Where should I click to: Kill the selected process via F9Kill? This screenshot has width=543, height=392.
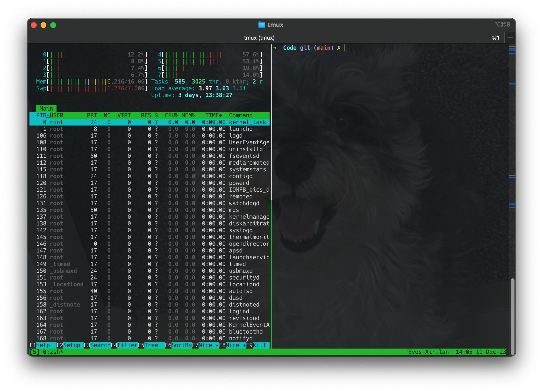[x=257, y=345]
